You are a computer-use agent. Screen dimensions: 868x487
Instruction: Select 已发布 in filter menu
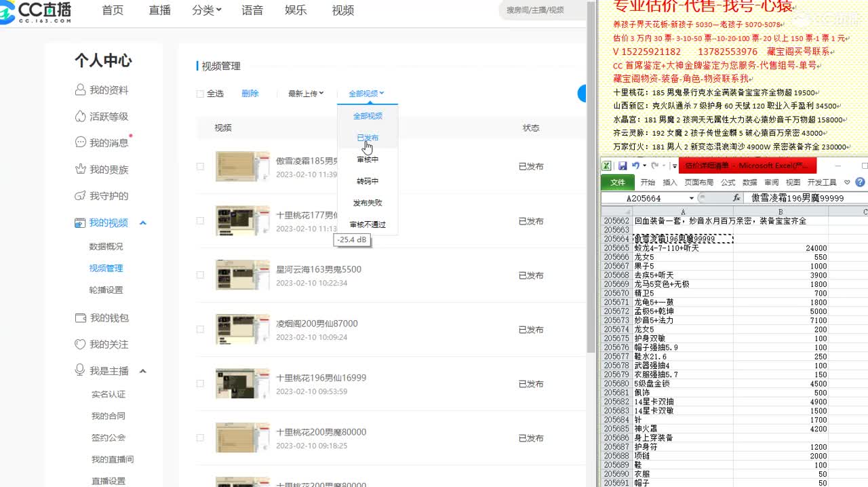tap(368, 138)
